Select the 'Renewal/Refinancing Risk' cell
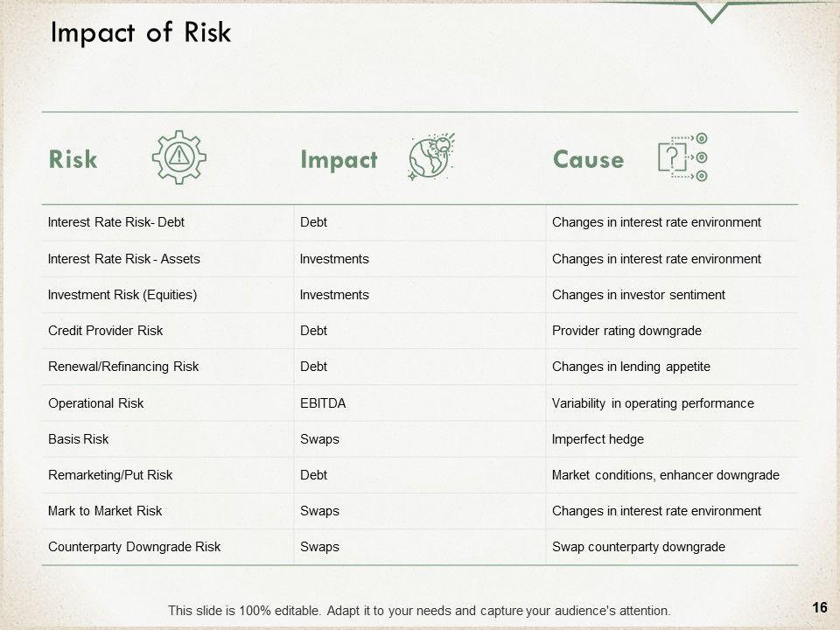Viewport: 840px width, 630px height. [123, 367]
